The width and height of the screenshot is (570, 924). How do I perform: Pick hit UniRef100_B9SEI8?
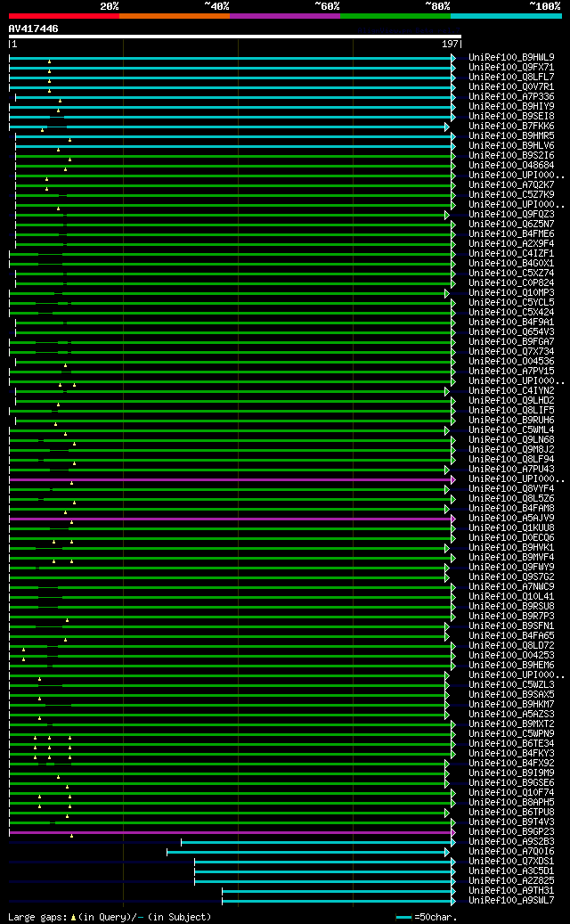tap(511, 117)
